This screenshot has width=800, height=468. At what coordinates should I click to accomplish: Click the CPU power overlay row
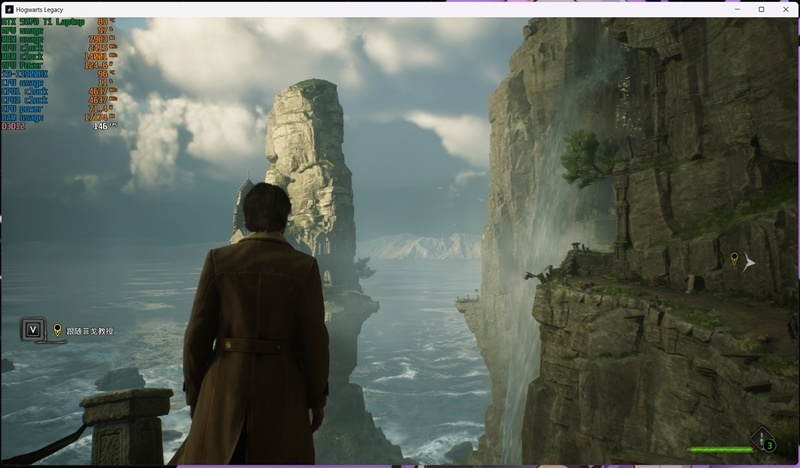[59, 109]
